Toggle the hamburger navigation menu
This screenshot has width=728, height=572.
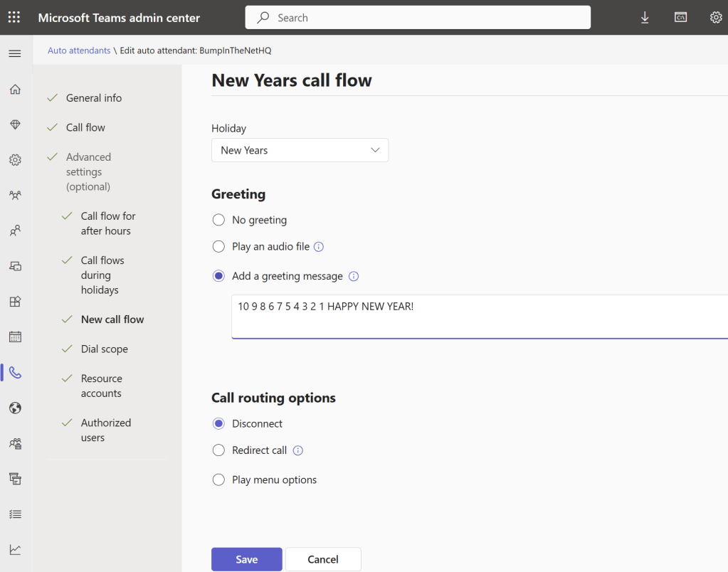point(15,53)
